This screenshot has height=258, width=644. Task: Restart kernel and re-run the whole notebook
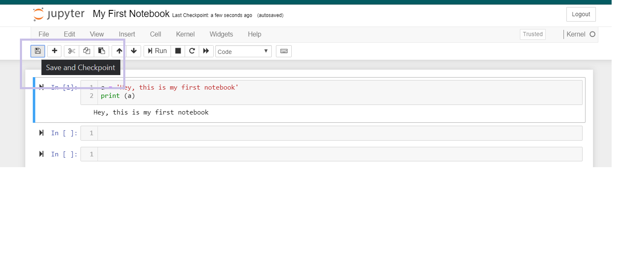tap(206, 51)
